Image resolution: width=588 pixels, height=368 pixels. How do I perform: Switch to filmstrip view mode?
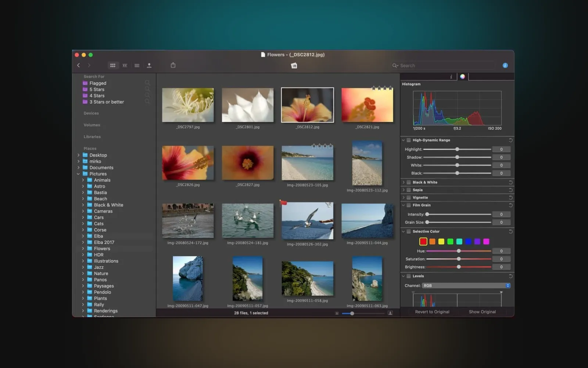tap(125, 66)
